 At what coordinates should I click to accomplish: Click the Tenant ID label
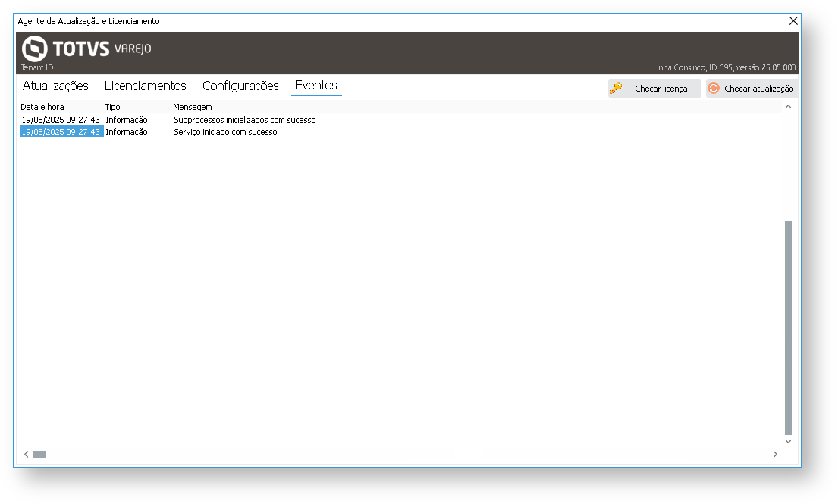click(x=37, y=67)
